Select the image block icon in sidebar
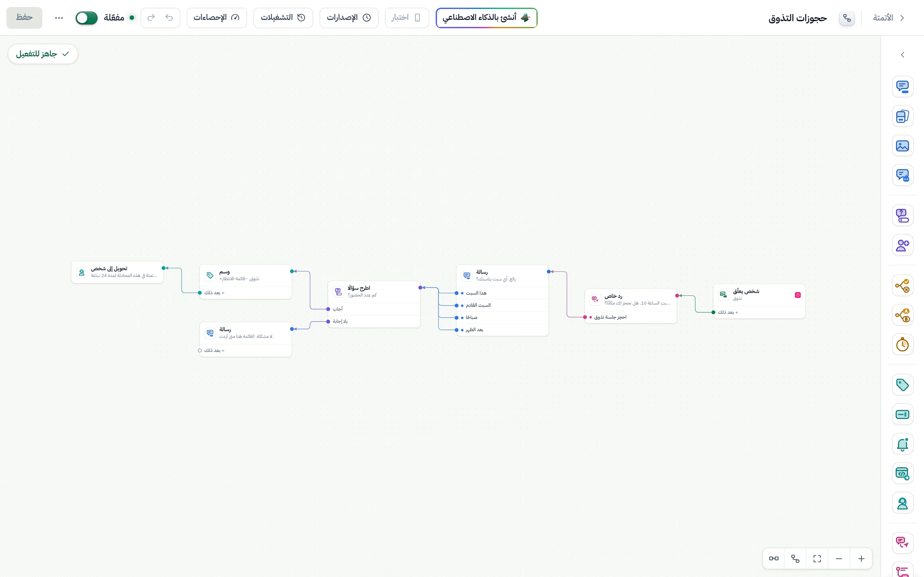The width and height of the screenshot is (924, 577). pyautogui.click(x=902, y=146)
